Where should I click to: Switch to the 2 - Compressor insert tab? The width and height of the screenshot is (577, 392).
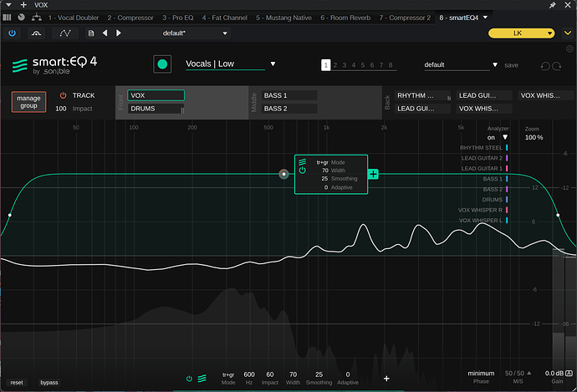pyautogui.click(x=130, y=18)
